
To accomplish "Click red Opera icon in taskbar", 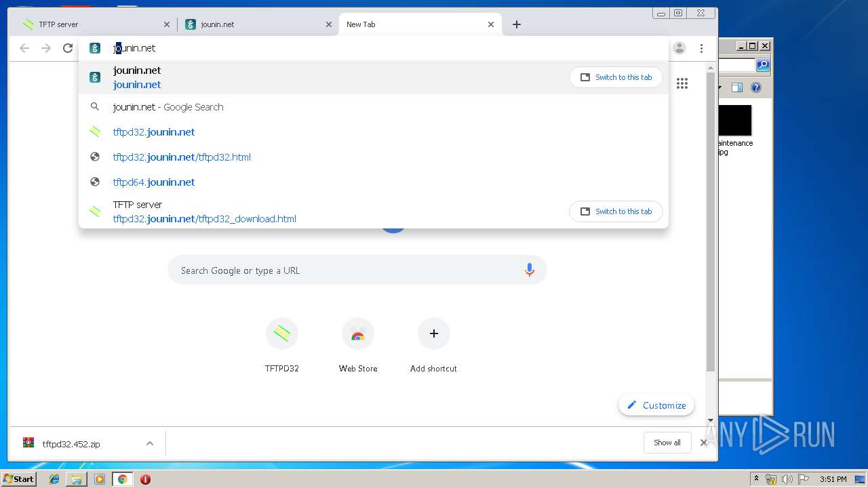I will (145, 479).
